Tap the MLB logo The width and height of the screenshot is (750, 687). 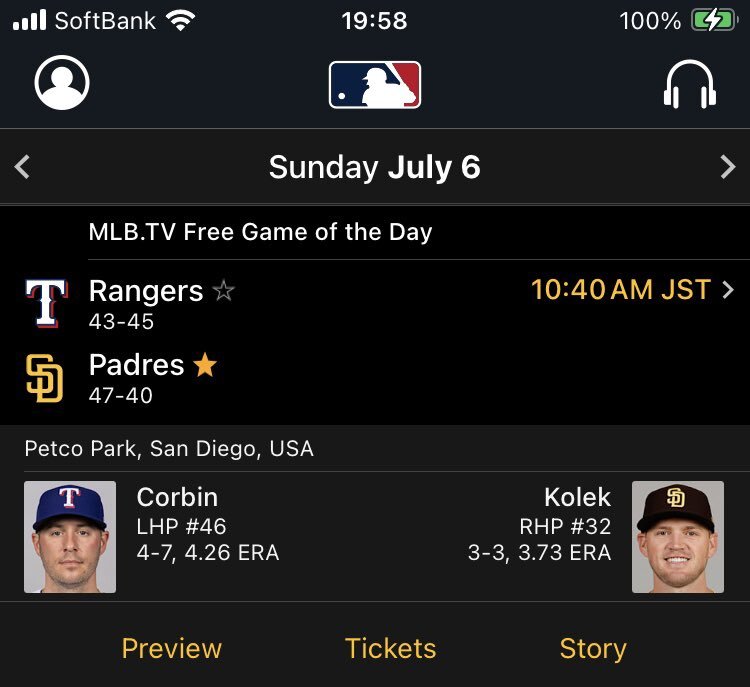375,85
